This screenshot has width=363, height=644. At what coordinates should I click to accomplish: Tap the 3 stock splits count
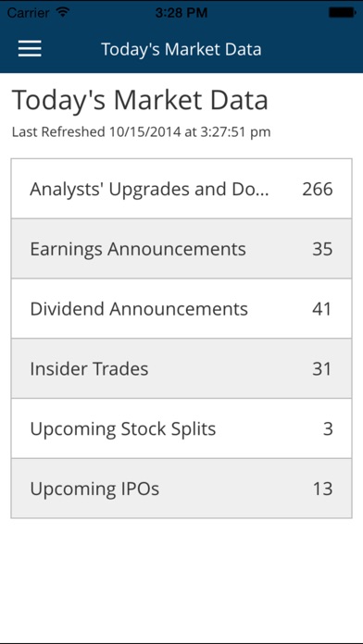pyautogui.click(x=328, y=429)
